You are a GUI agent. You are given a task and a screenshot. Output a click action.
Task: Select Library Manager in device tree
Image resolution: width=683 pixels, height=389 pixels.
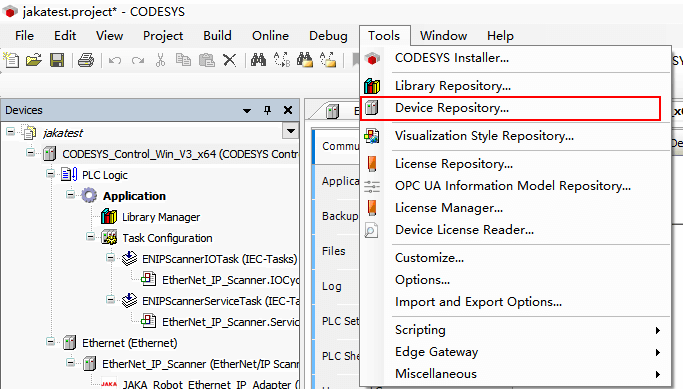pos(161,217)
